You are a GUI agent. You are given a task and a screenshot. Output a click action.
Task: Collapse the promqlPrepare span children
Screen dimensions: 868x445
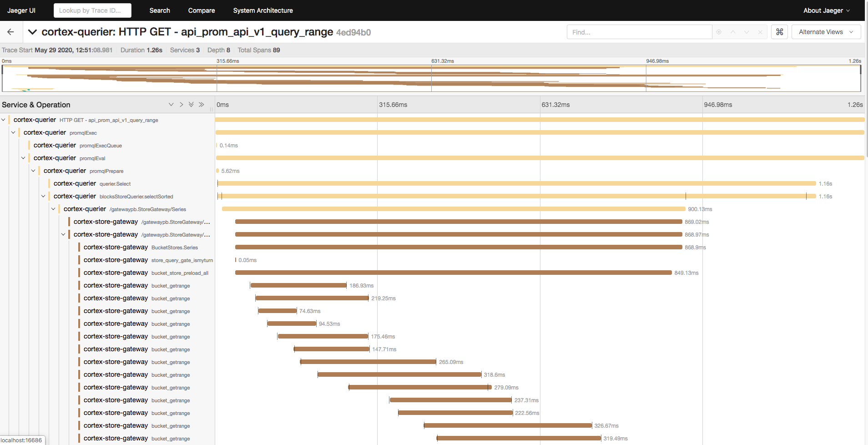point(34,171)
